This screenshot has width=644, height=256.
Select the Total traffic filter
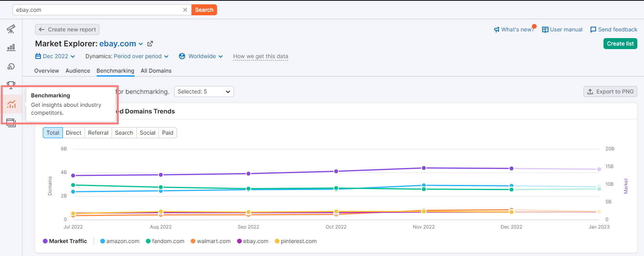pyautogui.click(x=53, y=133)
